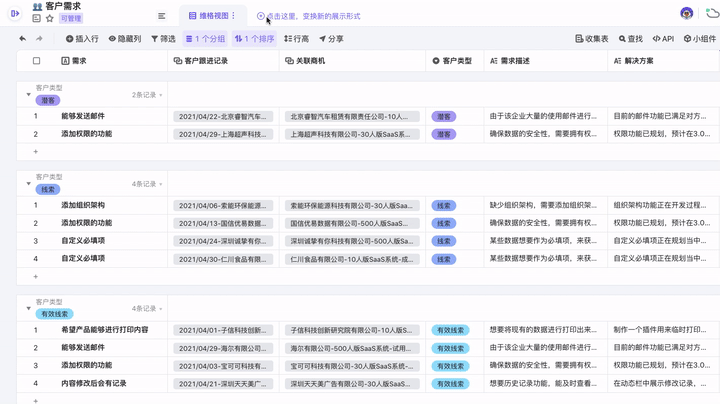This screenshot has width=720, height=404.
Task: Click the purple 潜客 tag in first row
Action: 444,117
